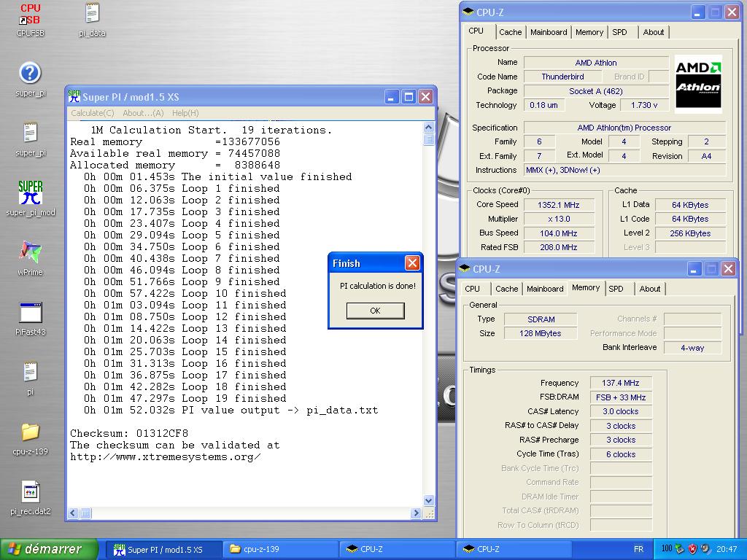Click the tray icon left of the clock
Image resolution: width=747 pixels, height=560 pixels.
click(705, 549)
